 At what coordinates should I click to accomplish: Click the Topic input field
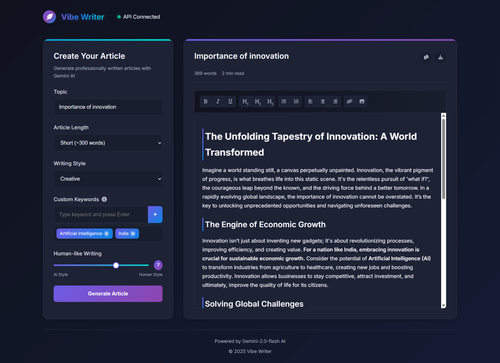[x=108, y=107]
